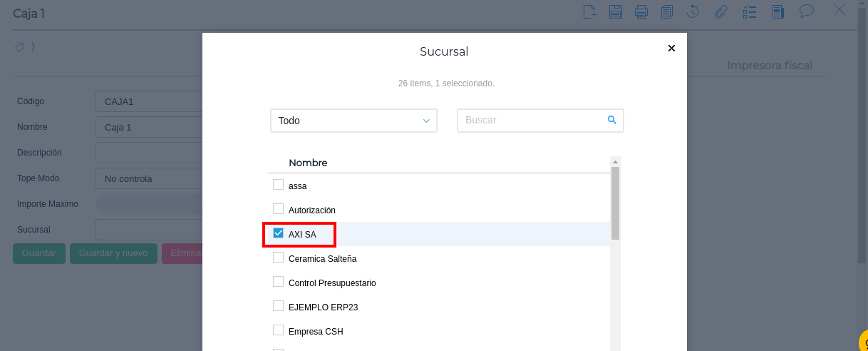868x351 pixels.
Task: Close the Sucursal dialog
Action: tap(671, 49)
